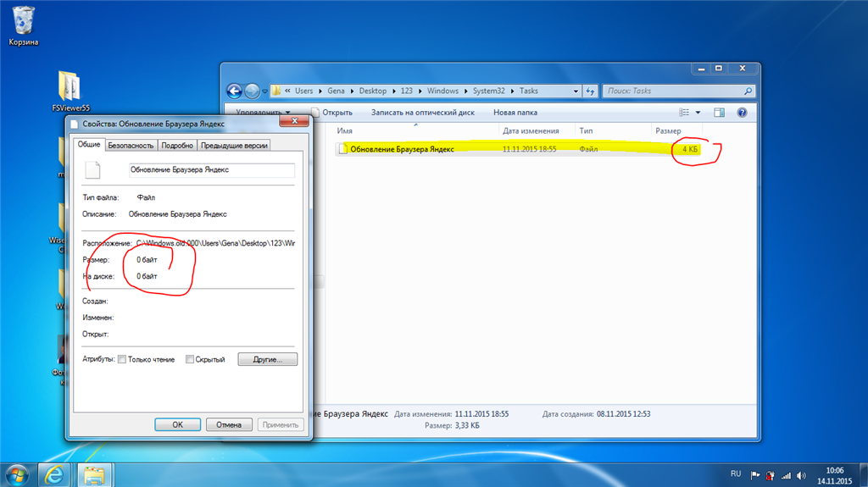Refresh the Tasks folder view

590,91
